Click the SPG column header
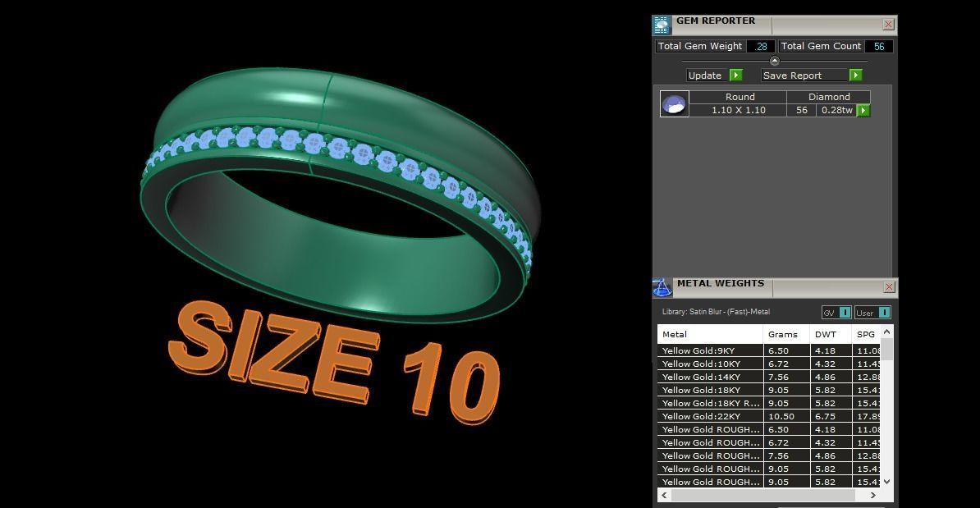The height and width of the screenshot is (508, 980). (x=866, y=334)
